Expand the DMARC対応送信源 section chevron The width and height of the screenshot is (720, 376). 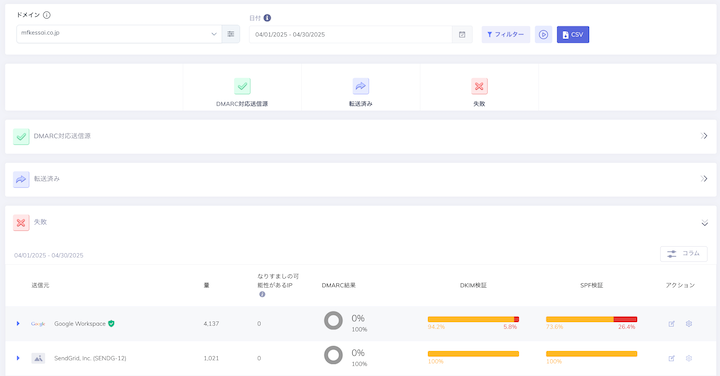[x=704, y=136]
